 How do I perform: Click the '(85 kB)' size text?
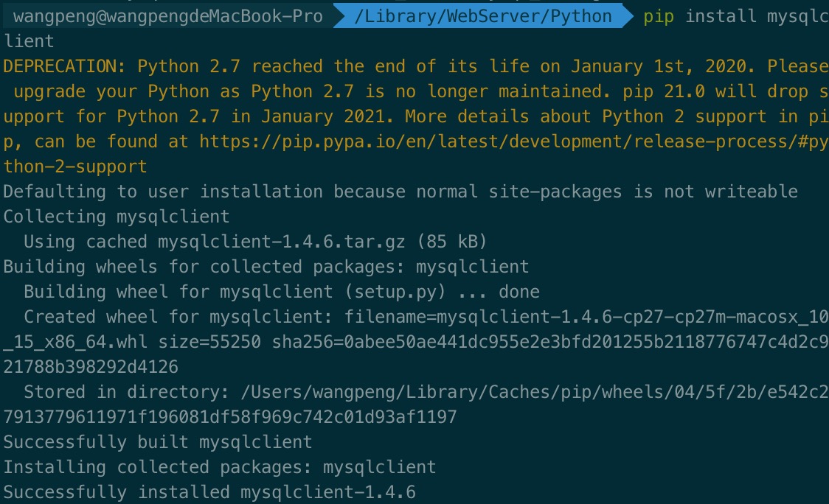pos(451,242)
